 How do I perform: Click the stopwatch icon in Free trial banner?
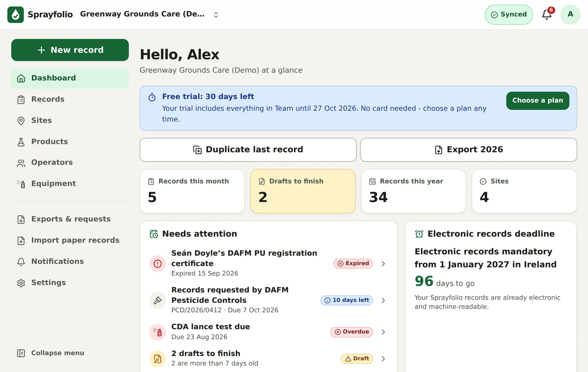152,98
